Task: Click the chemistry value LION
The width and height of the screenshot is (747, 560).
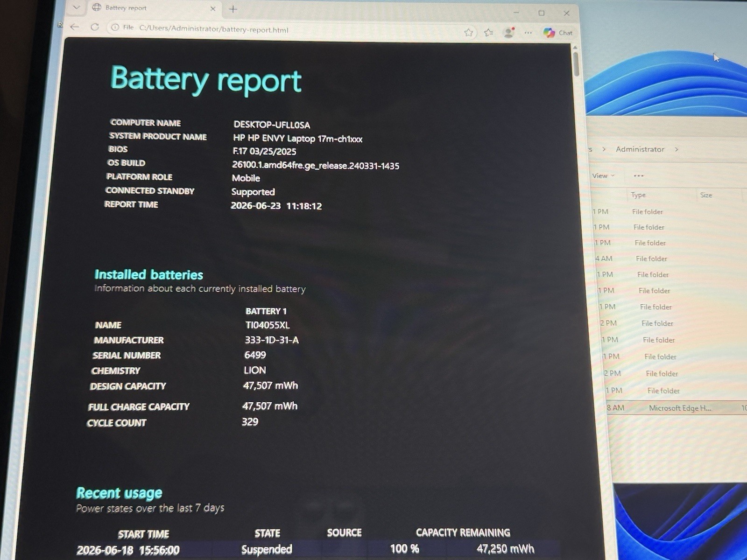Action: [x=255, y=371]
